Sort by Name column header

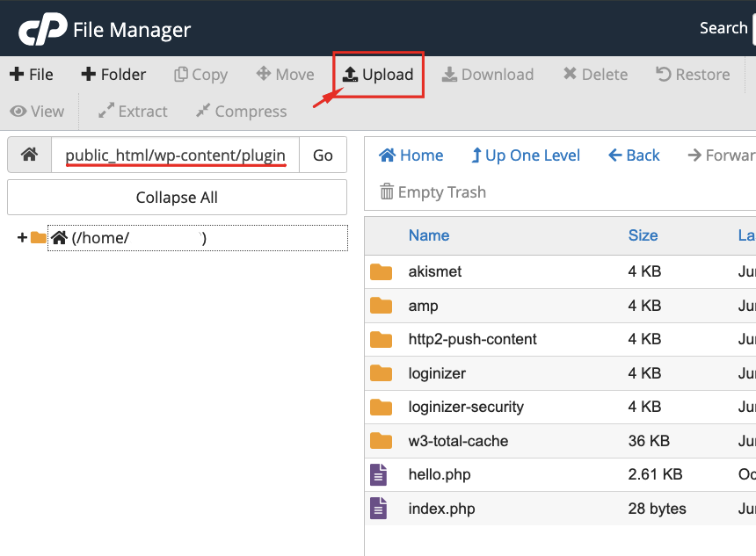(x=429, y=235)
